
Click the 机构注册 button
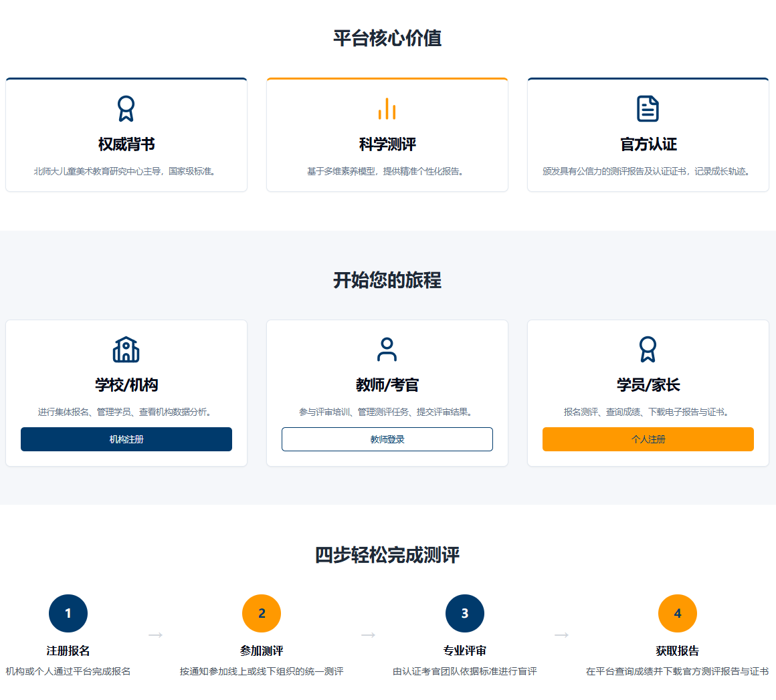pos(126,439)
